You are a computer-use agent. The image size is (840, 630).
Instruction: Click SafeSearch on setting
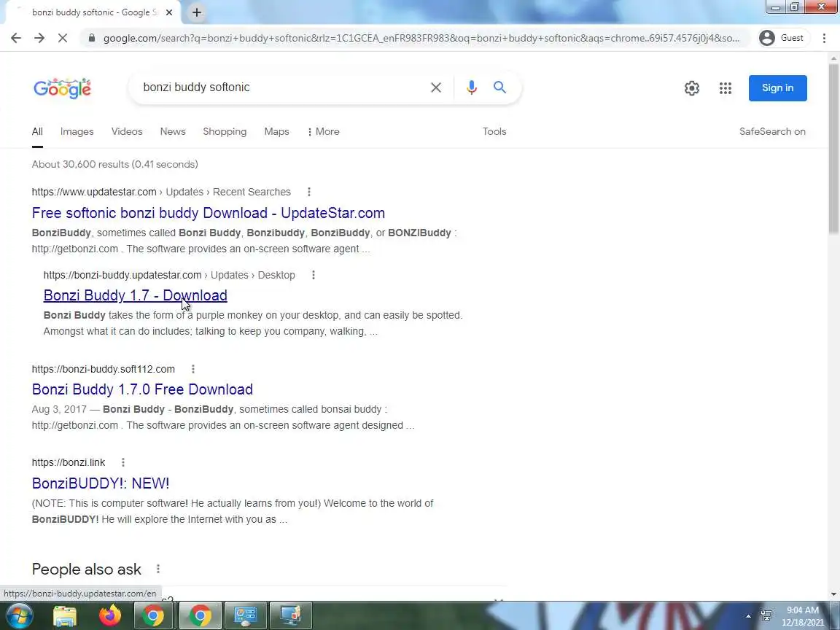click(x=772, y=132)
